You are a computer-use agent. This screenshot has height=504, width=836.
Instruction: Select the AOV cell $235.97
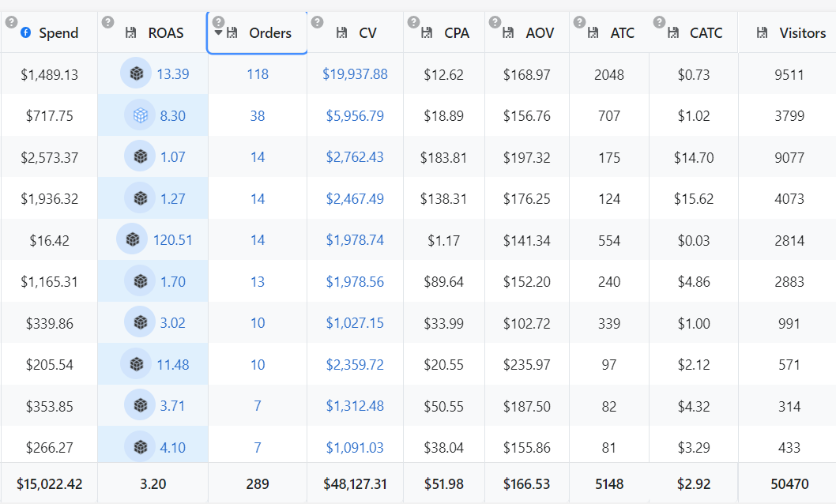[527, 365]
